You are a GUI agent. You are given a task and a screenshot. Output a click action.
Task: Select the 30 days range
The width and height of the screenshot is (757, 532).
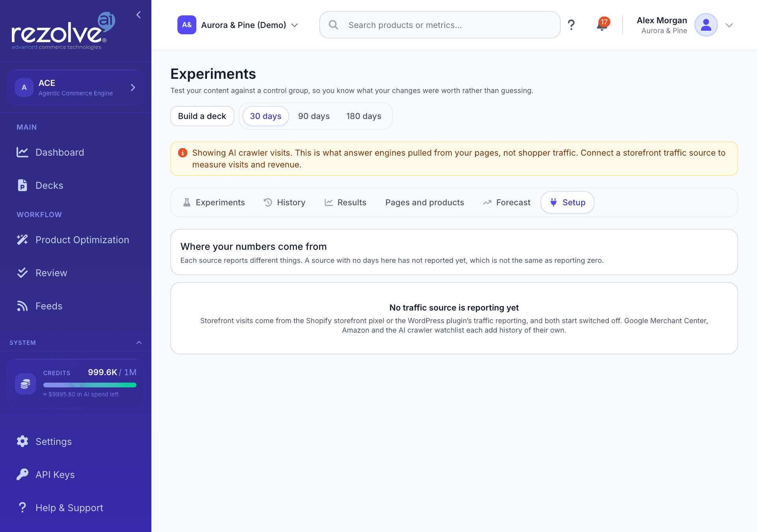[266, 116]
